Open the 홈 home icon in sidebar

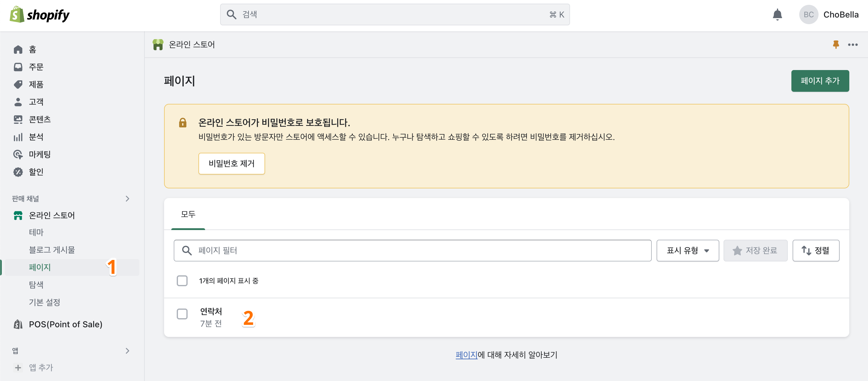point(18,50)
